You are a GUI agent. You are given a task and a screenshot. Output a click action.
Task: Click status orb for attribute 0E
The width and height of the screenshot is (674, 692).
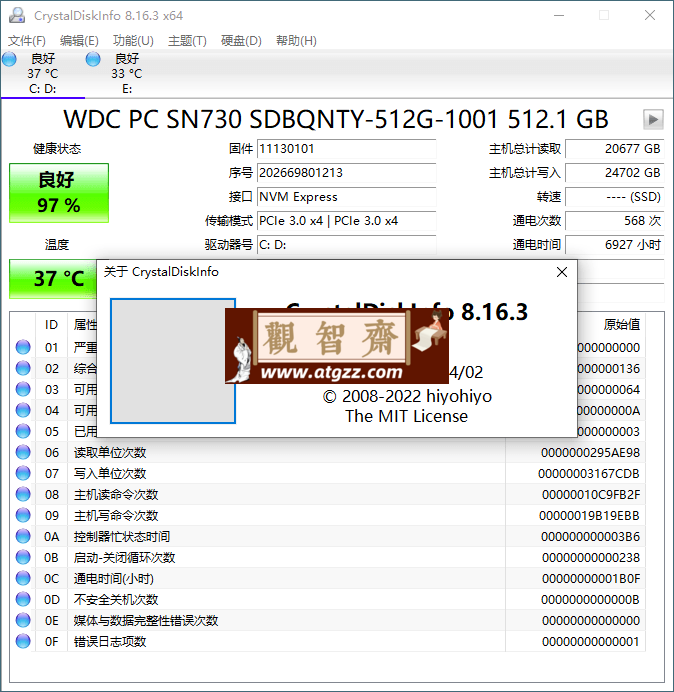23,621
